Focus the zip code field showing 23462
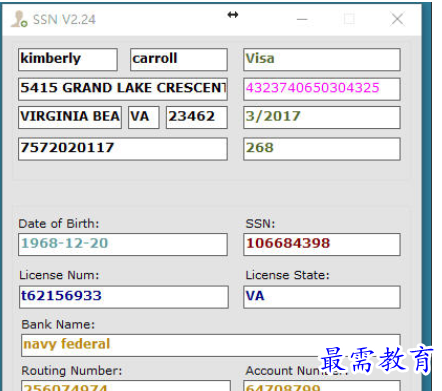The width and height of the screenshot is (442, 391). [x=197, y=117]
